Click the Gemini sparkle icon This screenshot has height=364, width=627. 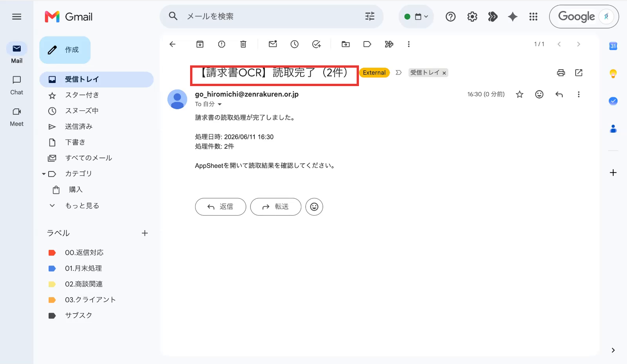(x=513, y=16)
